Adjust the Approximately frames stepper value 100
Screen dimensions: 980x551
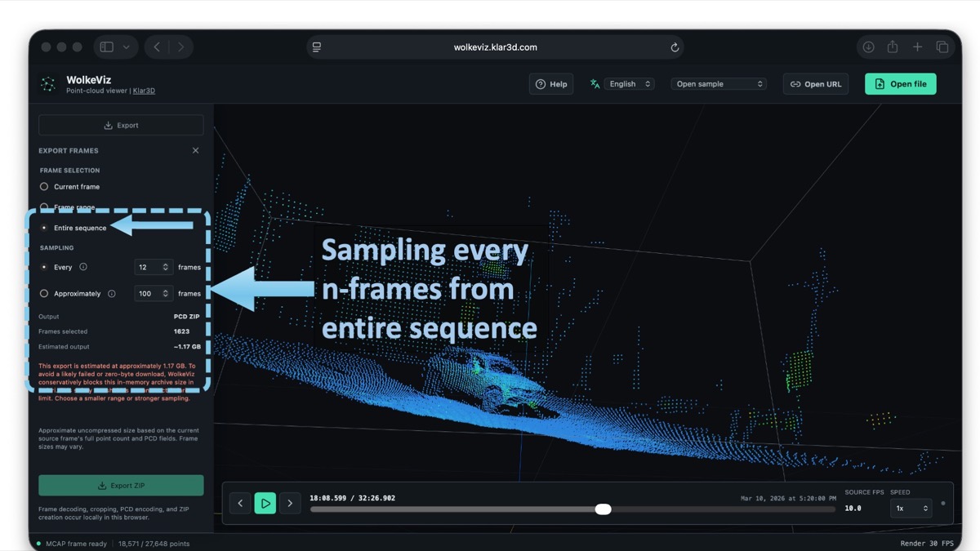tap(154, 294)
